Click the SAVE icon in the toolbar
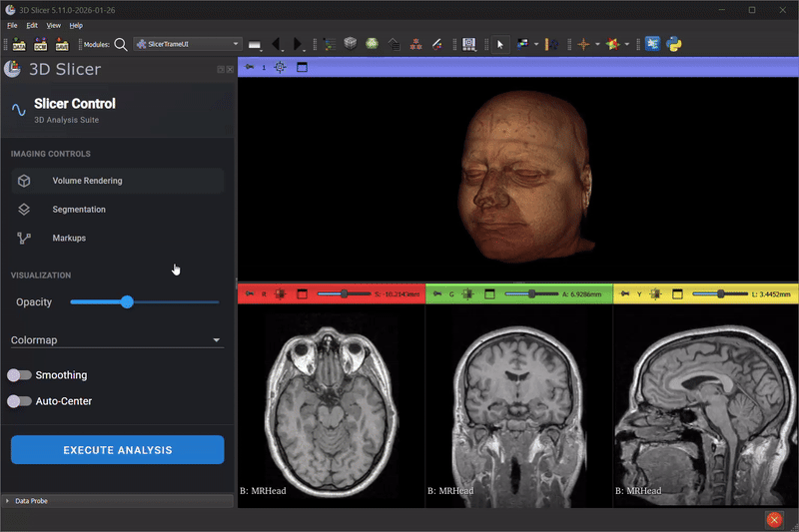 62,44
